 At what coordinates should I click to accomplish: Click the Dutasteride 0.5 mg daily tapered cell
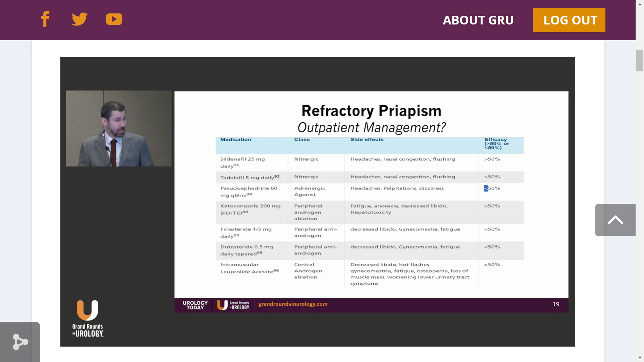247,250
